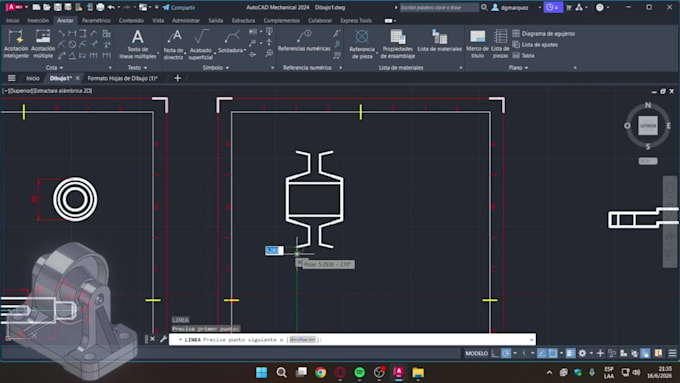Click the Tabla button
This screenshot has width=680, height=383.
coord(523,56)
